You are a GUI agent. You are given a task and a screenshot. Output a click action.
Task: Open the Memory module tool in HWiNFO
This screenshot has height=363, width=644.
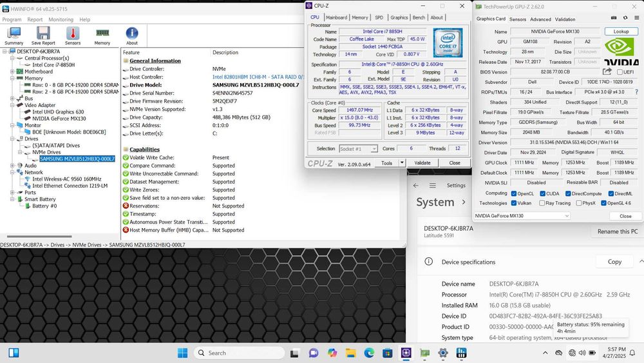pos(102,35)
